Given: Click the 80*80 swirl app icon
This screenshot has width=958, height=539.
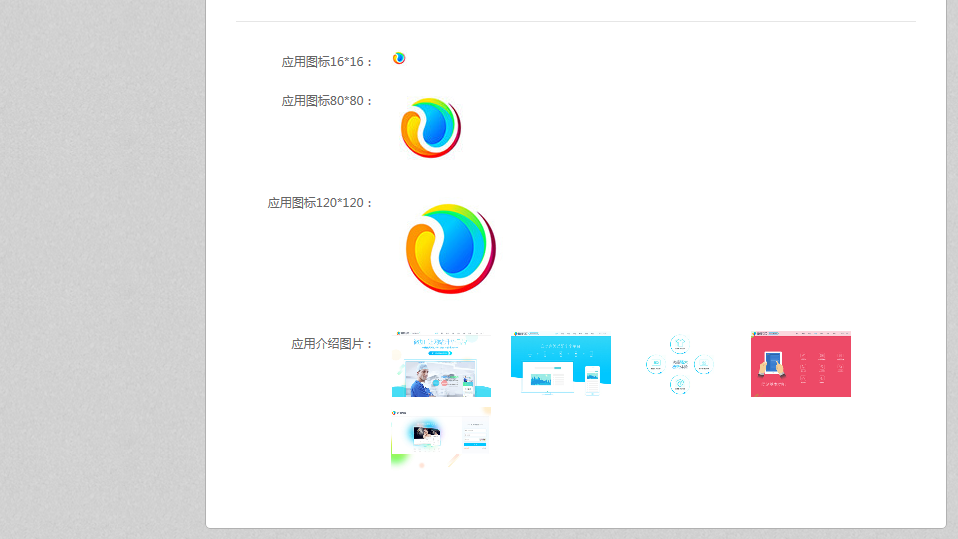Looking at the screenshot, I should [431, 128].
